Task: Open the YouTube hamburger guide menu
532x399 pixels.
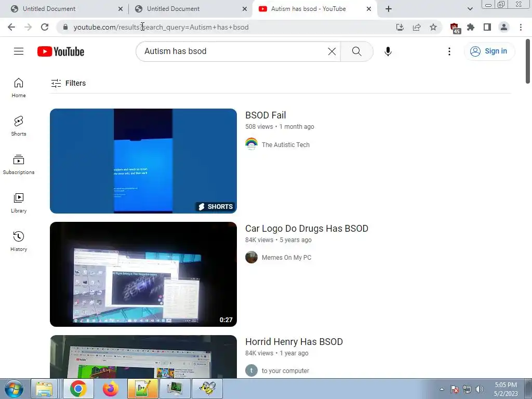Action: click(x=19, y=51)
